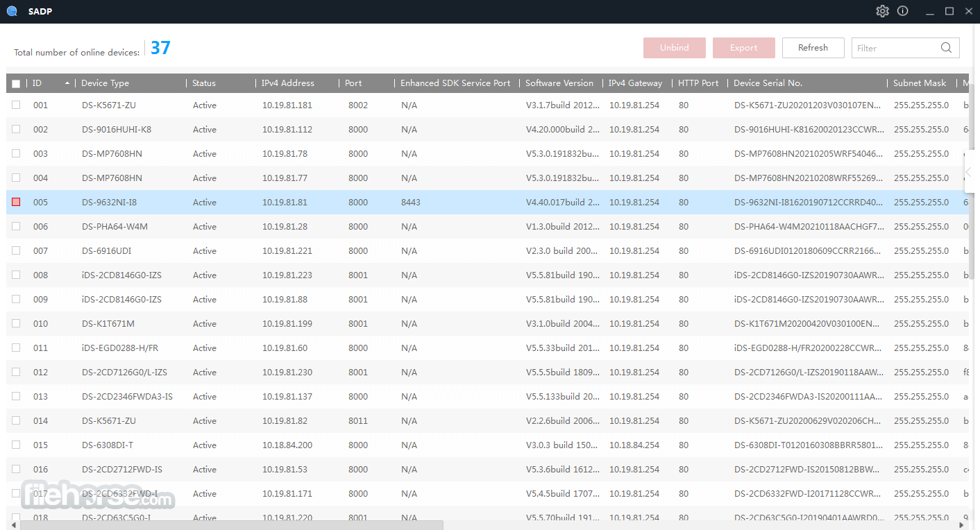Screen dimensions: 980x530
Task: Click DS-9632NI-I8 in highlighted row
Action: coord(109,203)
